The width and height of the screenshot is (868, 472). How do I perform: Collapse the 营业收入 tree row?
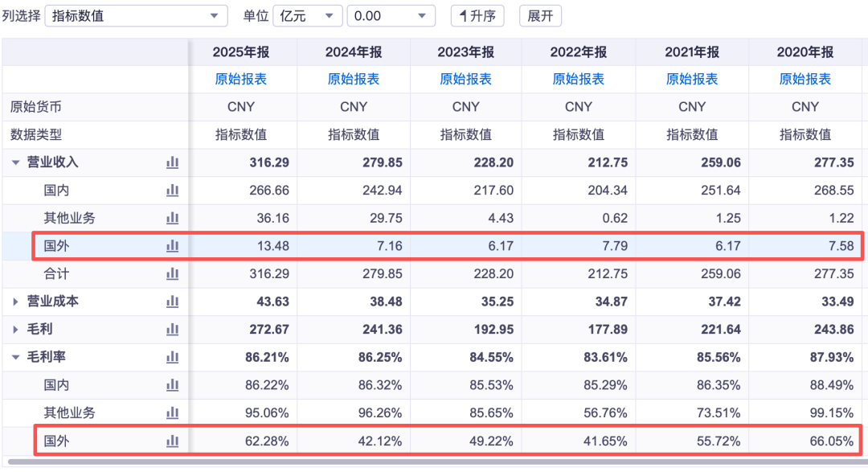15,162
